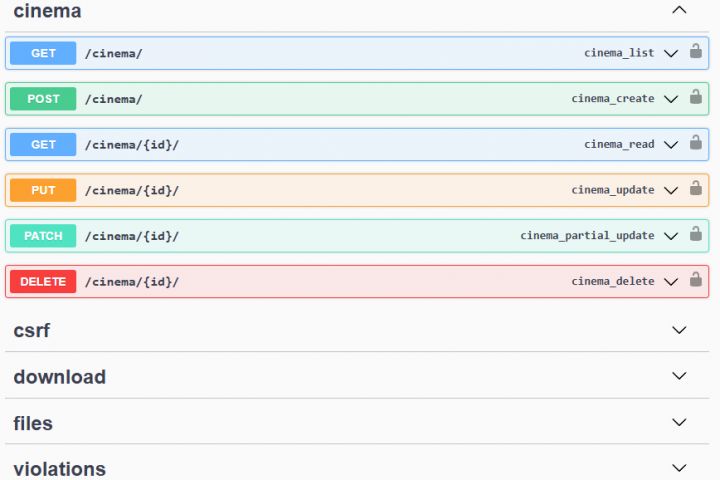Image resolution: width=720 pixels, height=480 pixels.
Task: Collapse the cinema section
Action: pos(680,11)
